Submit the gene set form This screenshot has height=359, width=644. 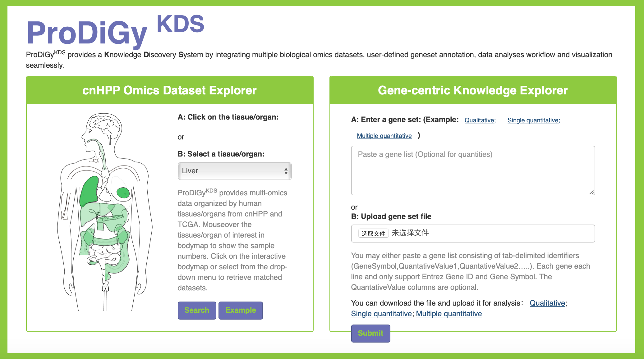pos(370,333)
